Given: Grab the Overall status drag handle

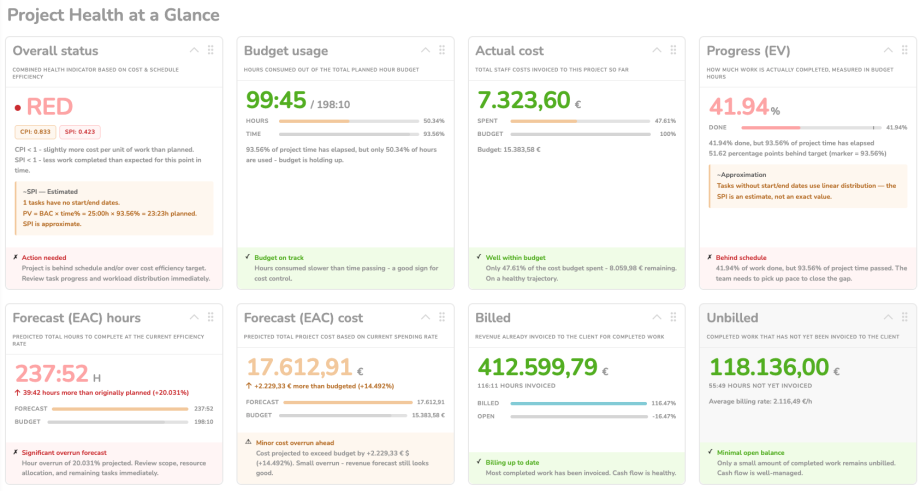Looking at the screenshot, I should pyautogui.click(x=211, y=50).
